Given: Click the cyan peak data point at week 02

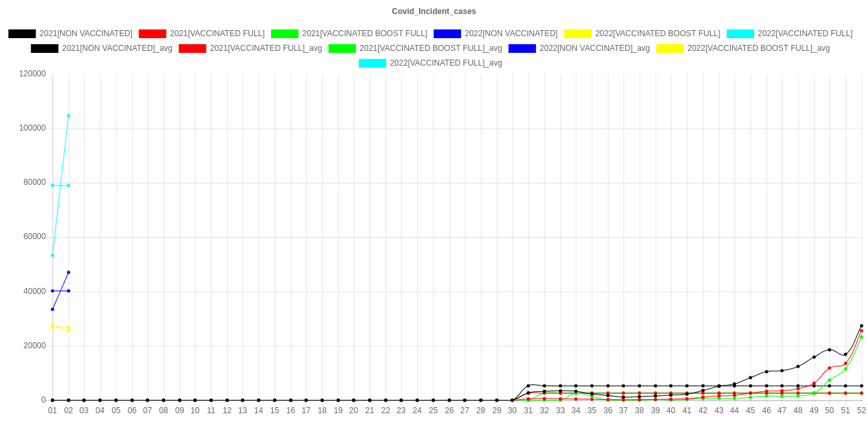Looking at the screenshot, I should click(68, 115).
